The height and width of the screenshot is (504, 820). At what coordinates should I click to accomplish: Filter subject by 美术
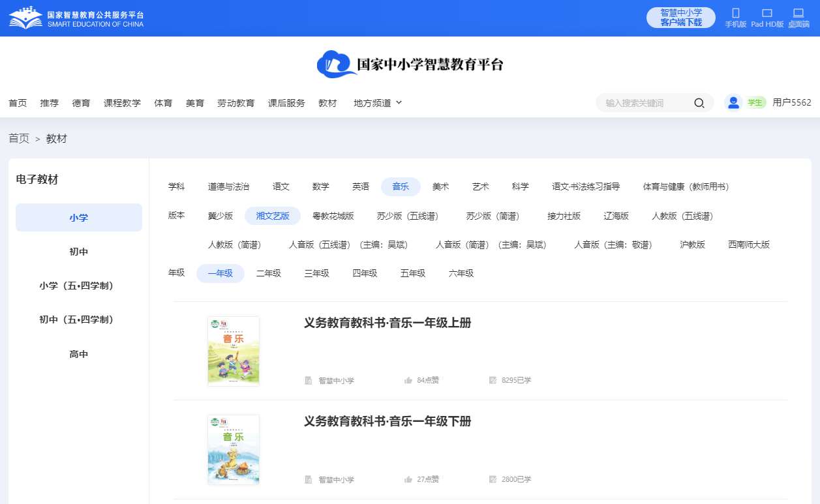440,186
